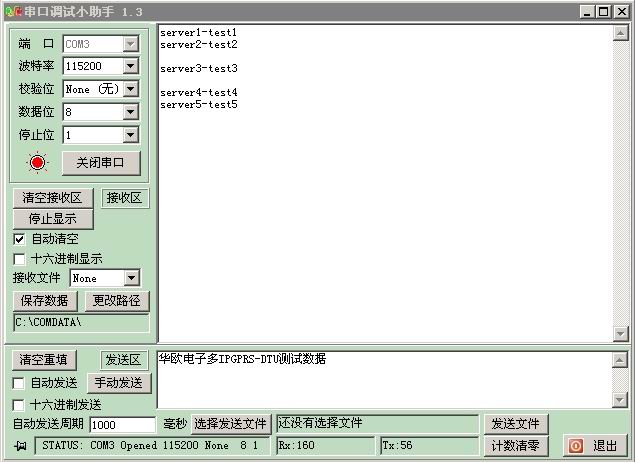
Task: Open the 波特率 dropdown showing 115200
Action: coord(130,66)
